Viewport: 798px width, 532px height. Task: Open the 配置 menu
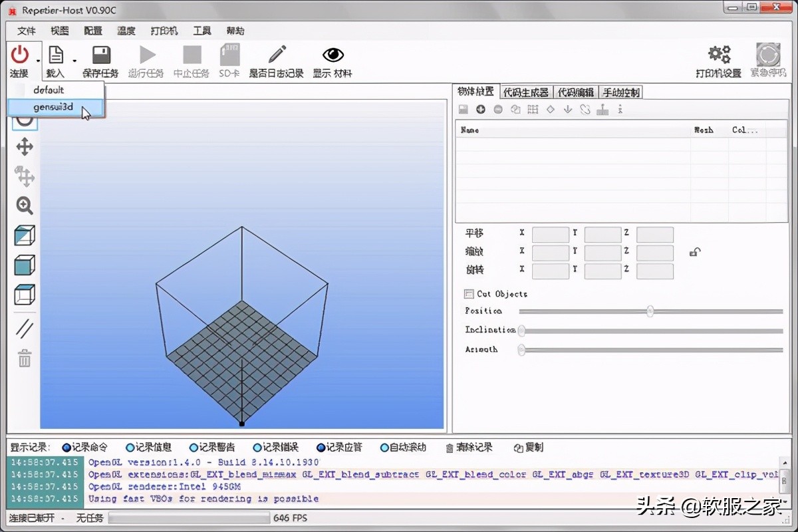pyautogui.click(x=92, y=31)
